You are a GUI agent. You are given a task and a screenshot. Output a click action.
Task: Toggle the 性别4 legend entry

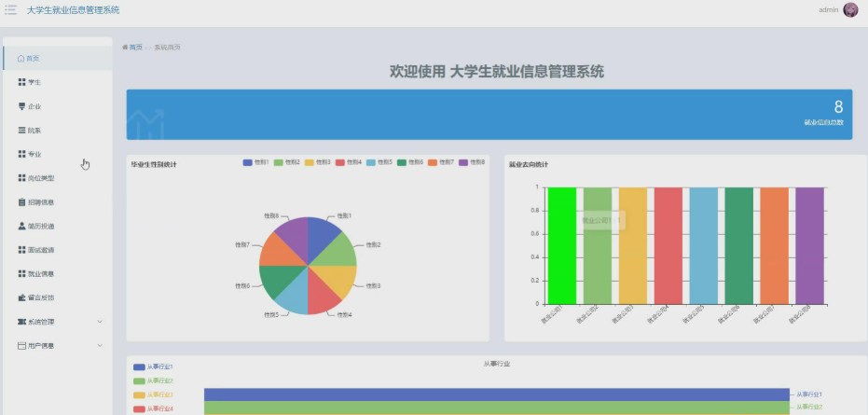[x=349, y=162]
